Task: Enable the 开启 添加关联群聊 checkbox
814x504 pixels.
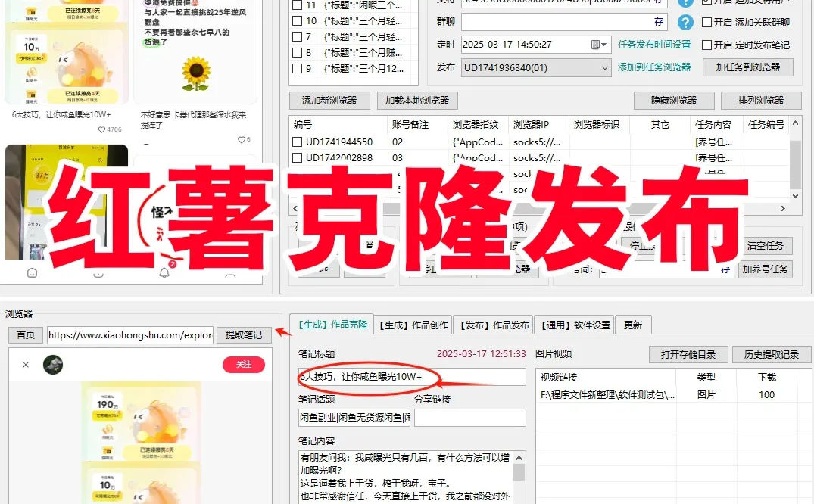Action: tap(706, 22)
